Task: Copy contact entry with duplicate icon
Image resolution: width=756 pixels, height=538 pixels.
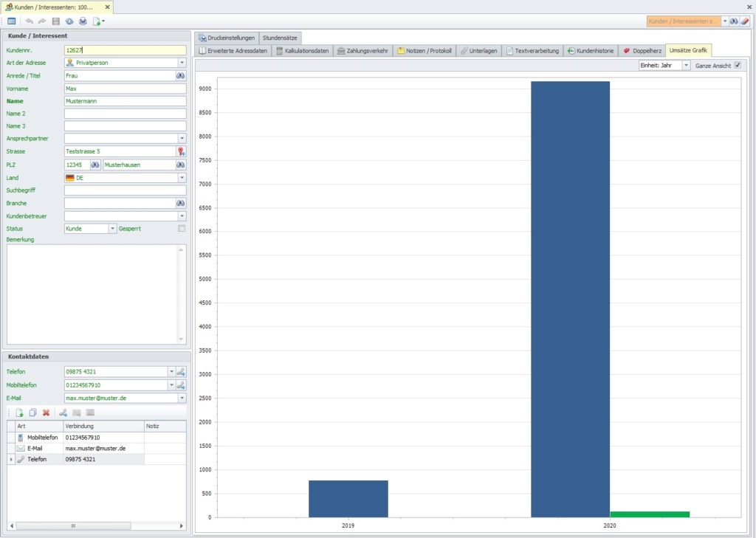Action: [x=32, y=413]
